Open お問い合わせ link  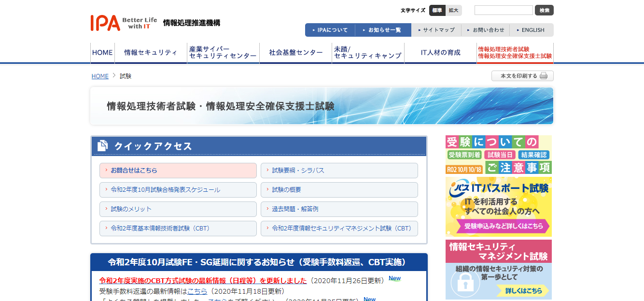485,30
